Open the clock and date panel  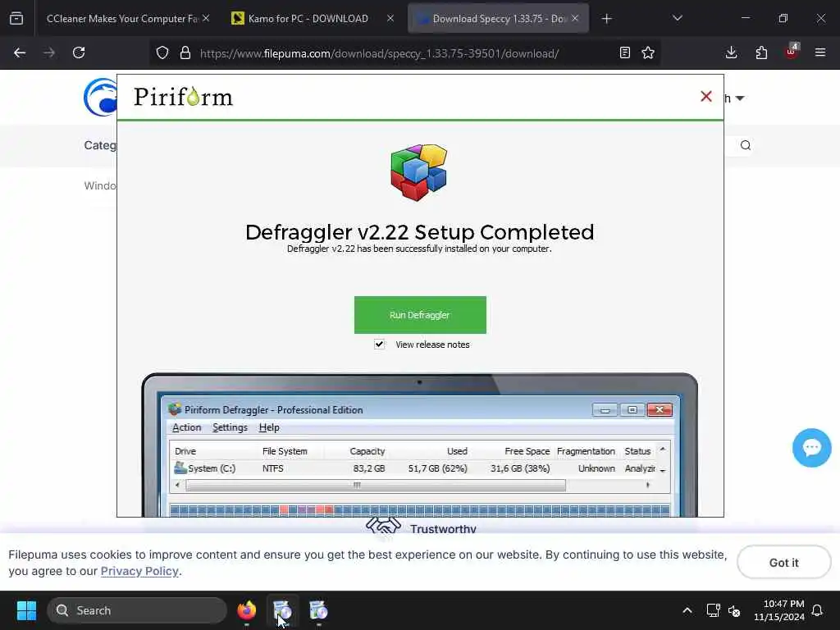coord(779,610)
